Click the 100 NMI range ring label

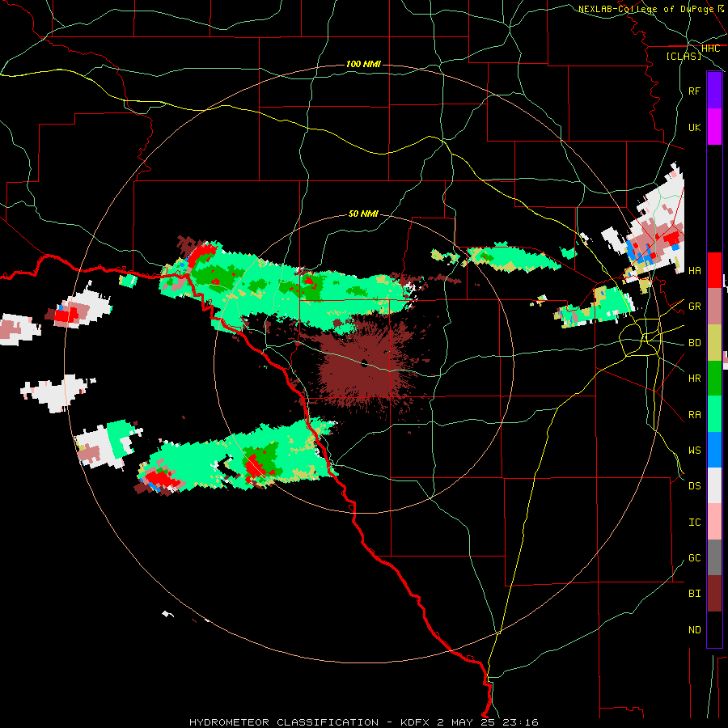click(x=363, y=64)
